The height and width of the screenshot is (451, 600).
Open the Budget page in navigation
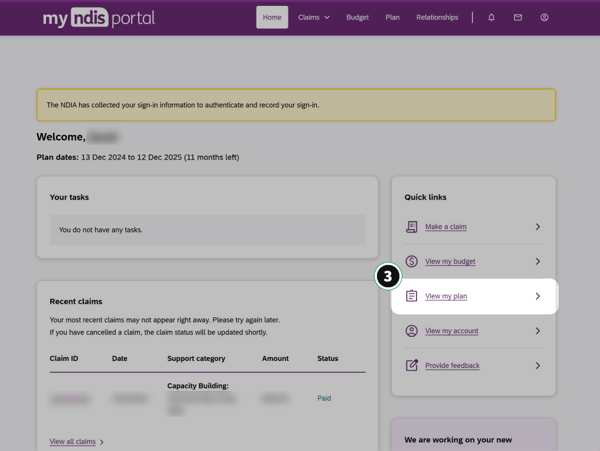pos(357,17)
